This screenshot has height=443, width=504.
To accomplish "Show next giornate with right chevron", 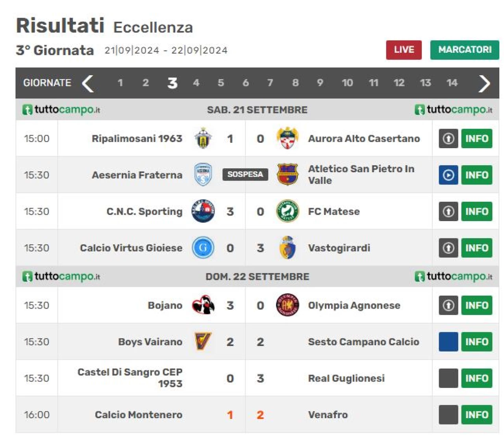I will click(484, 83).
